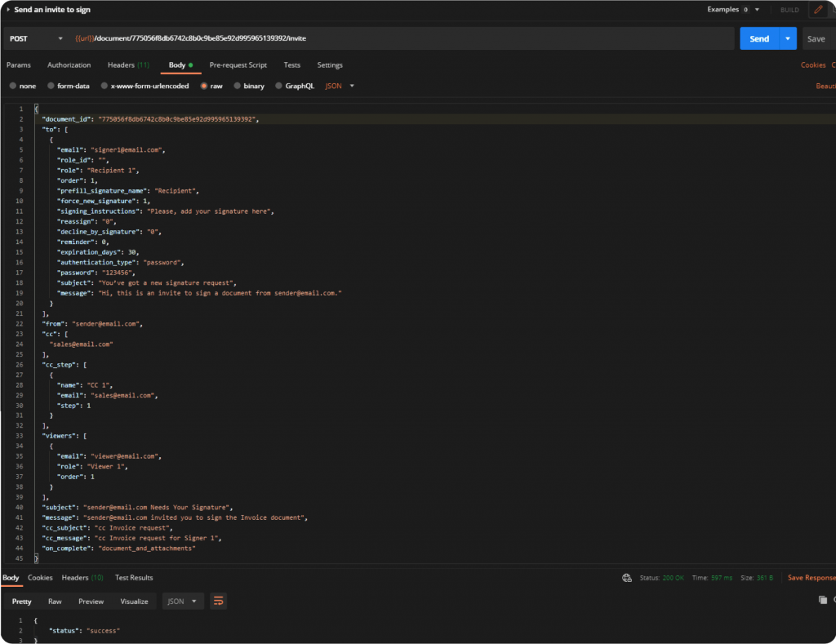This screenshot has height=644, width=836.
Task: Click the blue Send button
Action: pyautogui.click(x=759, y=38)
